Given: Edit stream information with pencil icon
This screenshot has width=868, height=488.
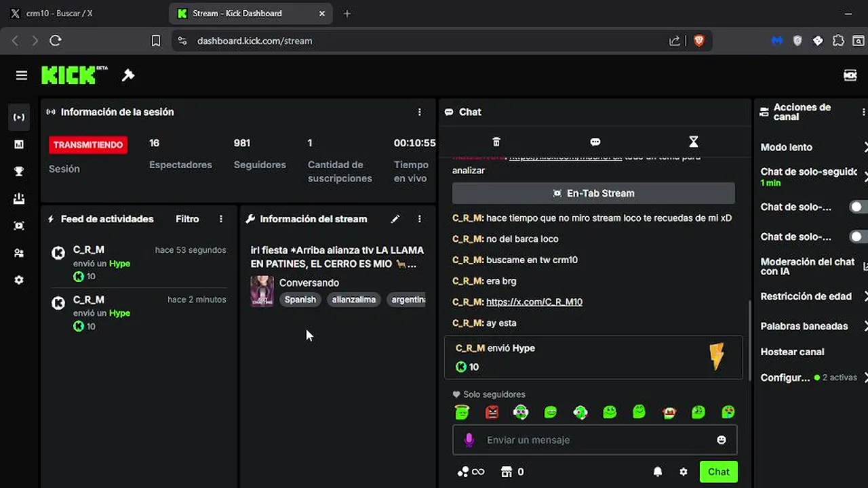Looking at the screenshot, I should point(395,219).
